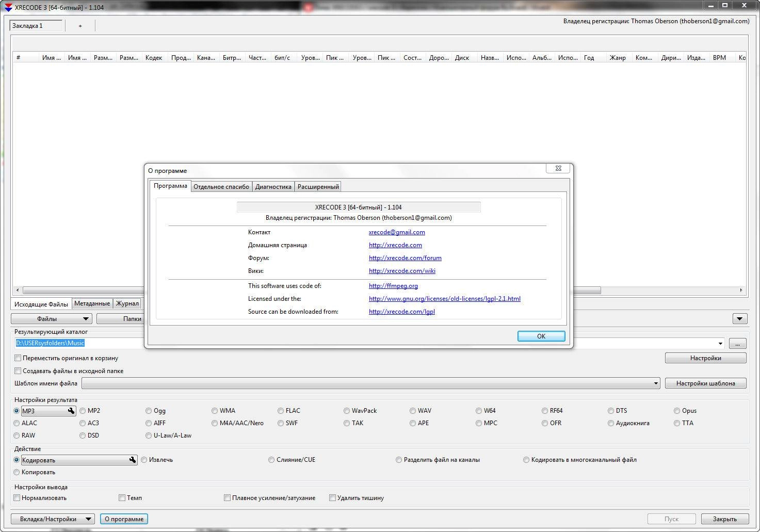
Task: Click the О программе button
Action: click(124, 519)
